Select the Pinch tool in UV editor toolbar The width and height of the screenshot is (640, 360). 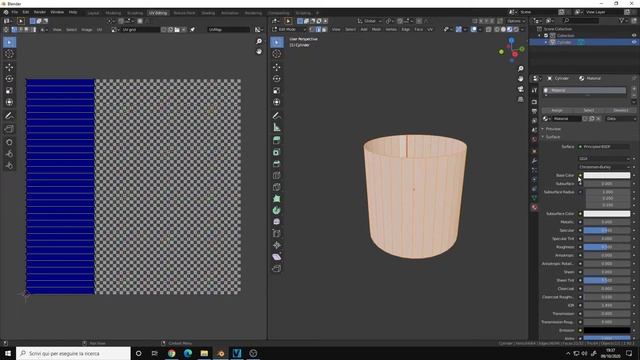[9, 166]
